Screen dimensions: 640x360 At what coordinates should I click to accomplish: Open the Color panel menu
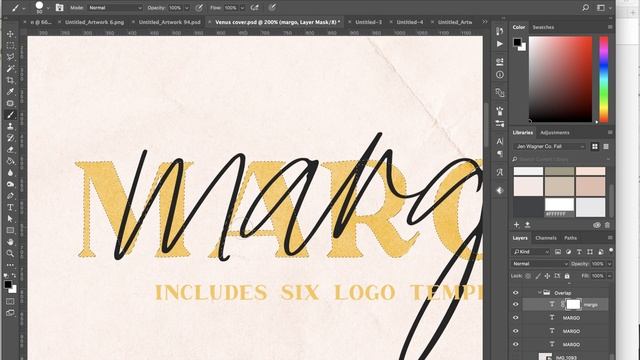tap(610, 27)
